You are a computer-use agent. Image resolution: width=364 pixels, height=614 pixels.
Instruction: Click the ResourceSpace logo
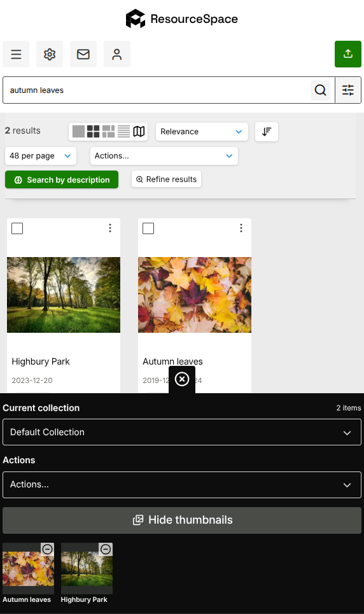point(182,19)
